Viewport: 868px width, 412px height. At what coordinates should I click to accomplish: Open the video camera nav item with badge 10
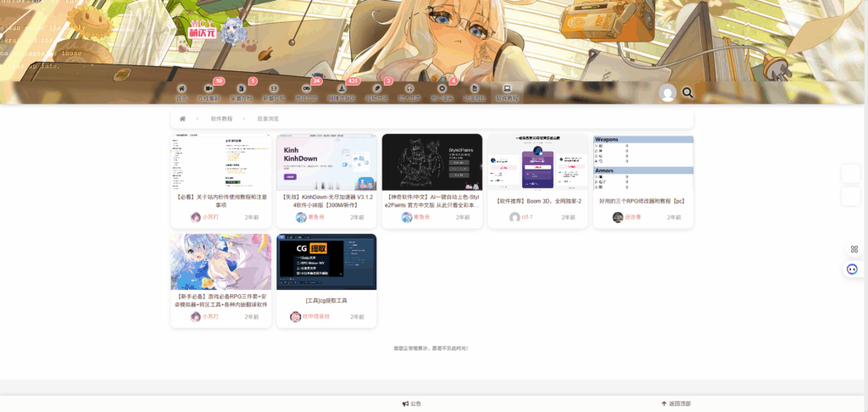pos(209,92)
